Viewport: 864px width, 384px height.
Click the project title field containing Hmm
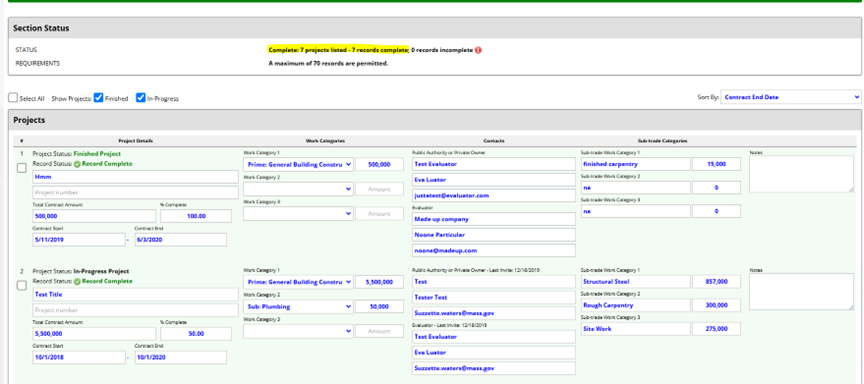click(136, 177)
